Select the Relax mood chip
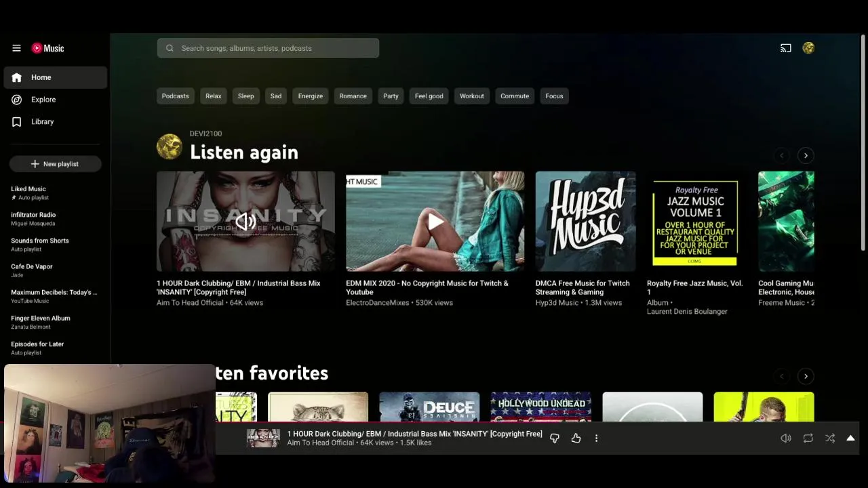The height and width of the screenshot is (488, 868). 214,96
